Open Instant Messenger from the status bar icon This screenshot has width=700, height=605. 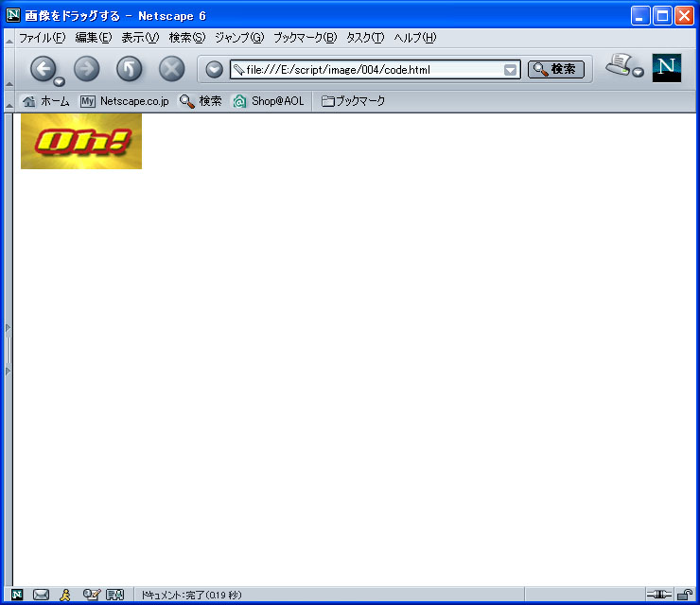coord(65,595)
